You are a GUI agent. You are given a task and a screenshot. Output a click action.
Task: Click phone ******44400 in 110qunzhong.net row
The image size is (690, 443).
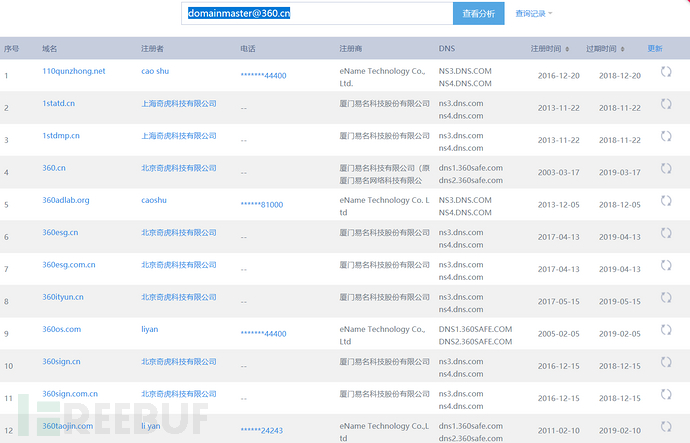tap(263, 76)
